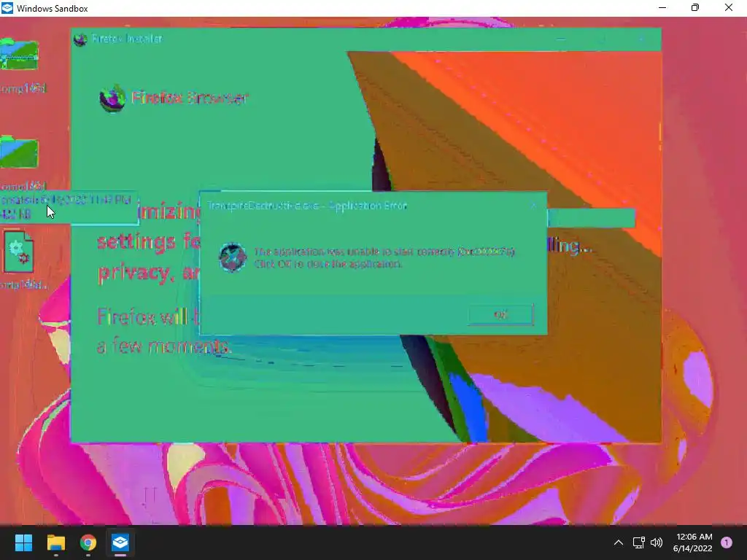Open the volume control tray icon
This screenshot has height=560, width=747.
[x=657, y=542]
